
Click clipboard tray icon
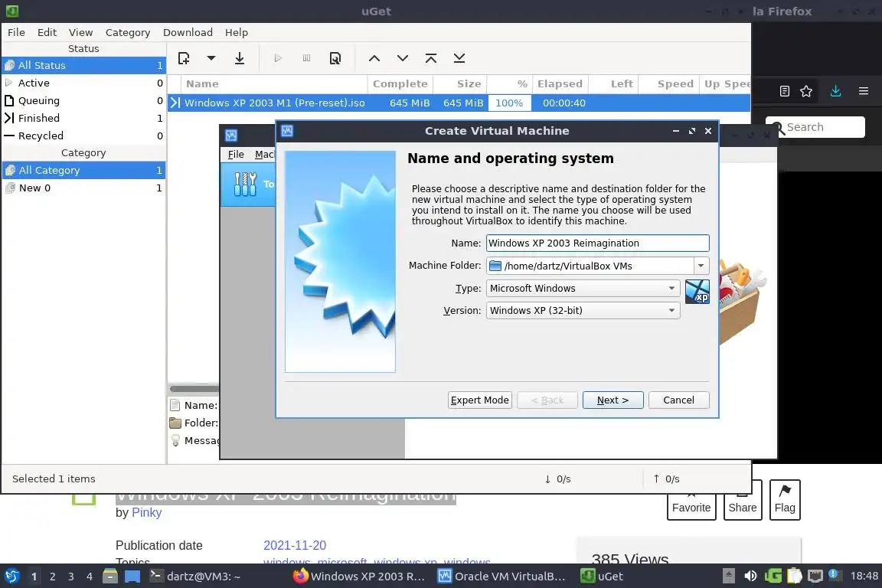(x=794, y=577)
